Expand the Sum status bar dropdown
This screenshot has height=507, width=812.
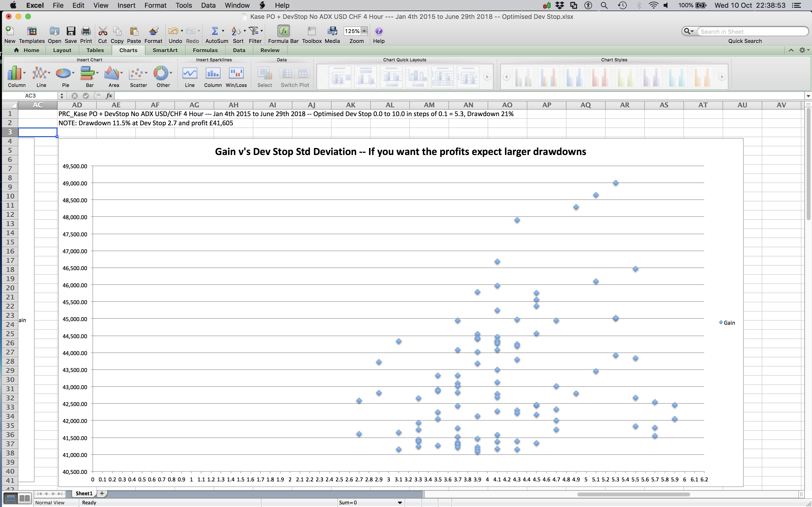pyautogui.click(x=400, y=503)
